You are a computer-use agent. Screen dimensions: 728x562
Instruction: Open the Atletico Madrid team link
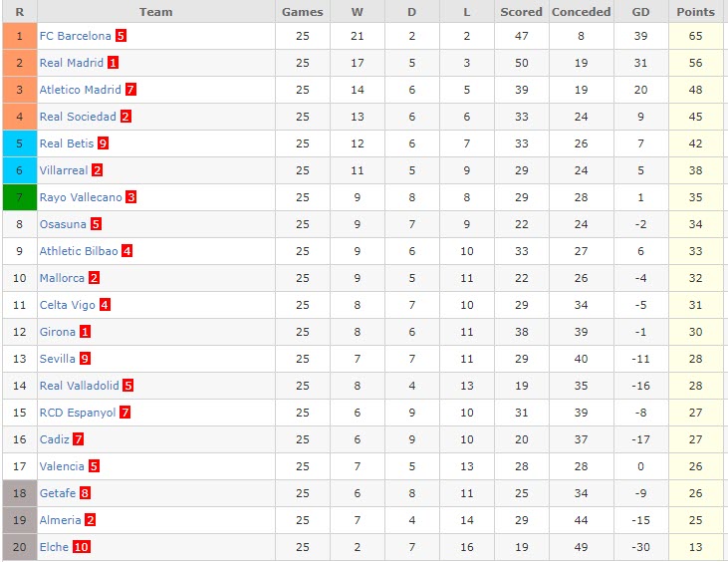click(80, 90)
